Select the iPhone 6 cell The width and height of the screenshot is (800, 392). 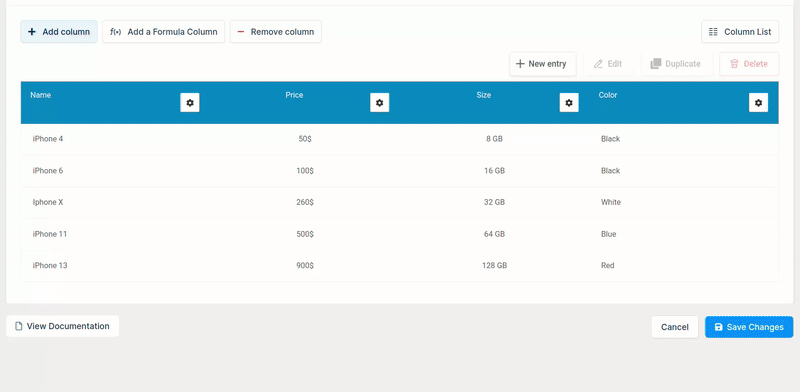(x=48, y=170)
